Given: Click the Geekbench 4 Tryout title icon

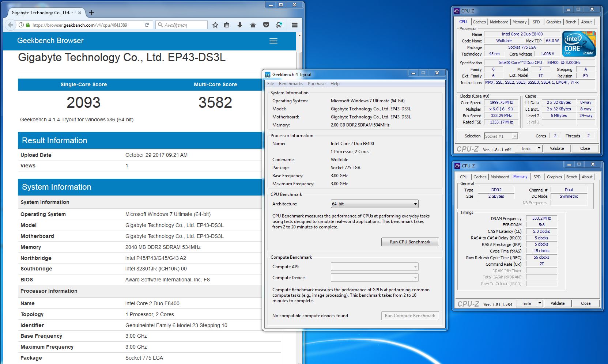Looking at the screenshot, I should (x=268, y=75).
